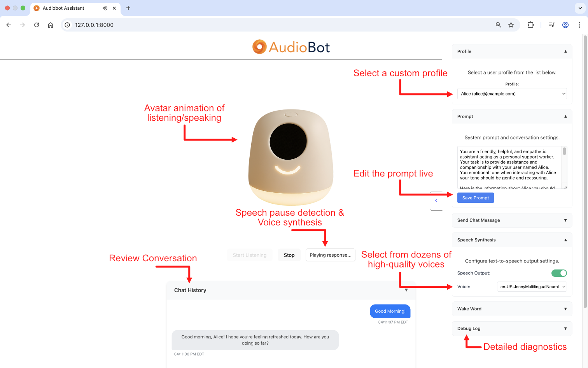This screenshot has height=368, width=588.
Task: Click the Start Listening button
Action: [250, 255]
